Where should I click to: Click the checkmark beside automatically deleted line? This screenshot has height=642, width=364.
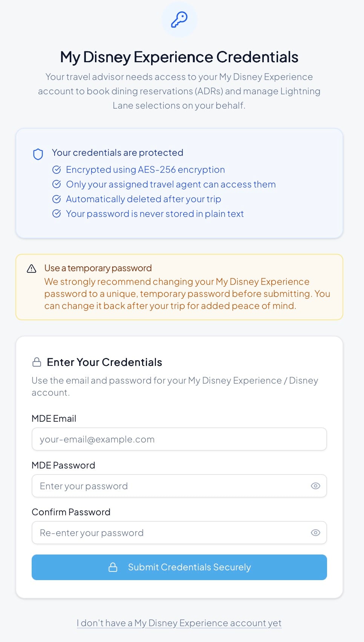57,199
